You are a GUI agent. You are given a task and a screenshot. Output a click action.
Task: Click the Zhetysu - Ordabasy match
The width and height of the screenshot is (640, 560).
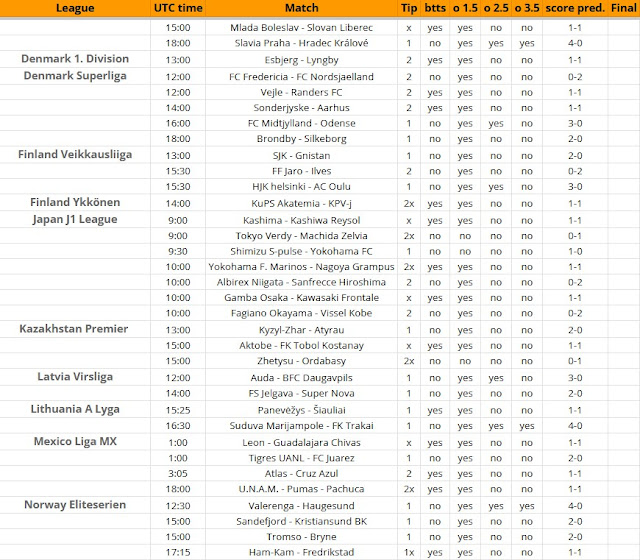302,361
